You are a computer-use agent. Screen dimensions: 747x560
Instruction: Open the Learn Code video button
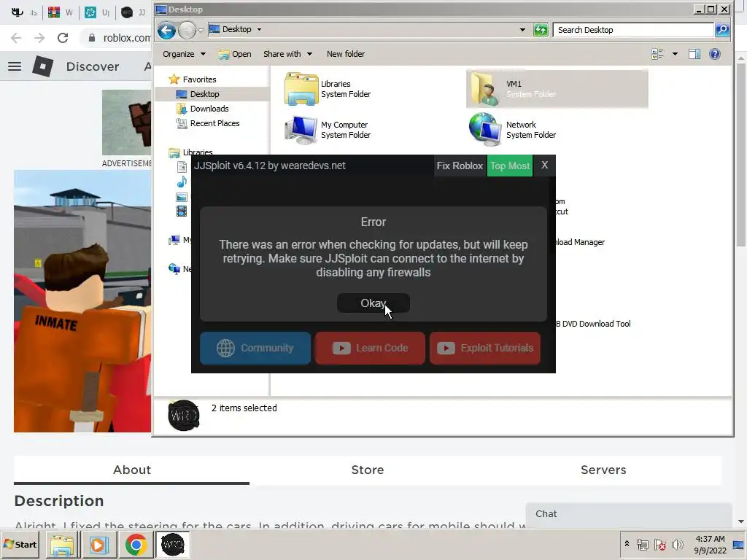[370, 348]
